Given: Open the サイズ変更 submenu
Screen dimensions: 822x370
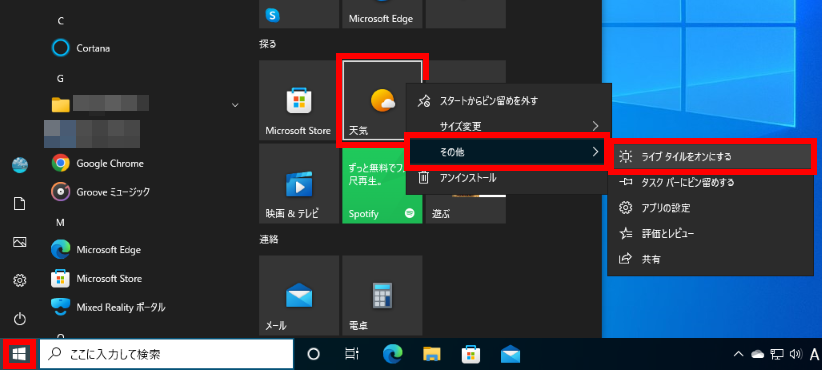Looking at the screenshot, I should (x=509, y=126).
